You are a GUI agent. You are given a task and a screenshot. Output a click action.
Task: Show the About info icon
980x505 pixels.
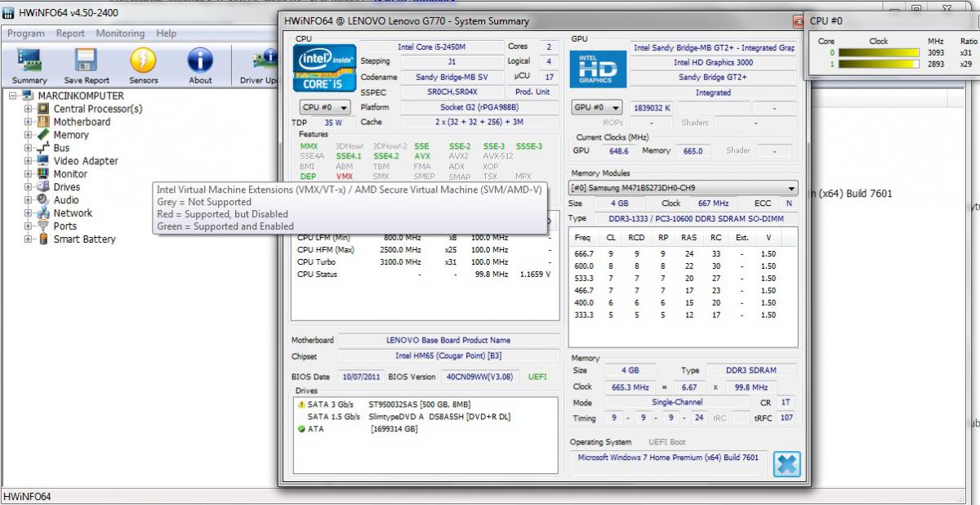[x=200, y=60]
